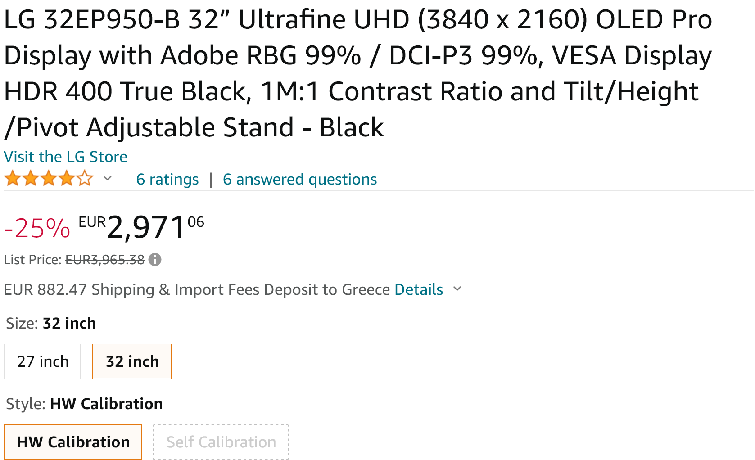Expand the chevron next to Details
The image size is (755, 460).
[457, 289]
